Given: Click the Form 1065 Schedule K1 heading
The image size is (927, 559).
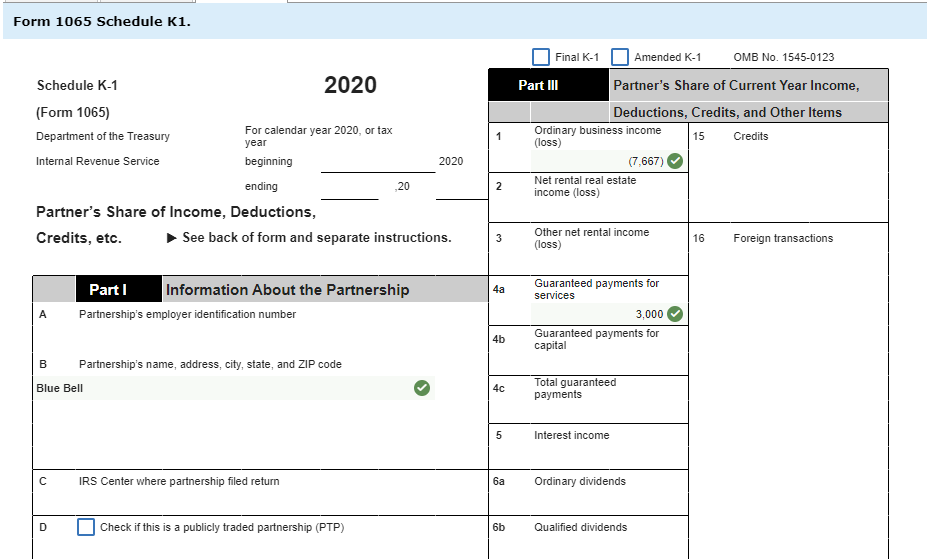Looking at the screenshot, I should (102, 22).
